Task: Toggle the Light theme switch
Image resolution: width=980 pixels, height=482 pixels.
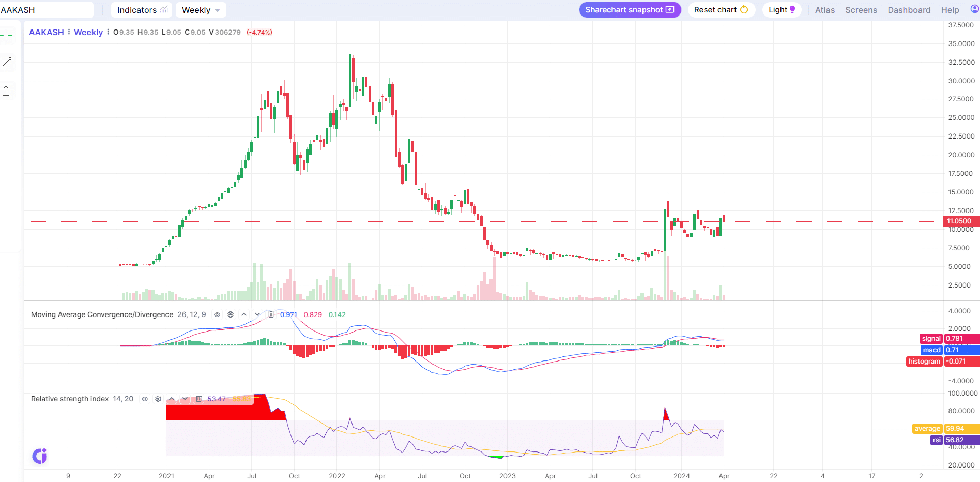Action: [782, 10]
